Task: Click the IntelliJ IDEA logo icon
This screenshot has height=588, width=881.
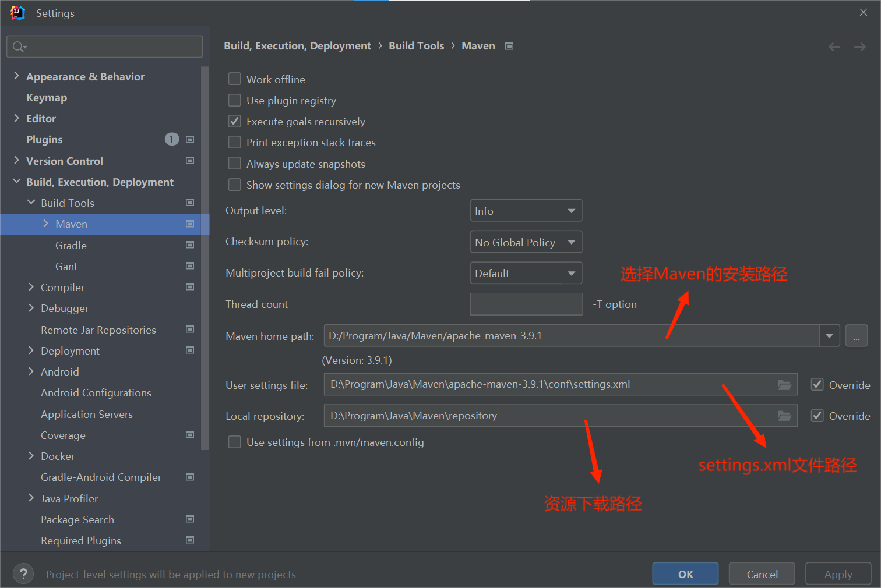Action: [x=17, y=13]
